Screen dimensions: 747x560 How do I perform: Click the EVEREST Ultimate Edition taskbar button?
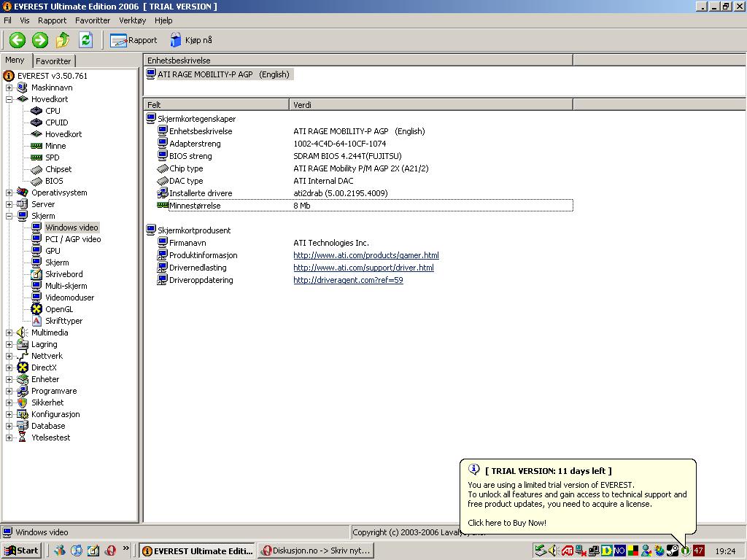(198, 551)
